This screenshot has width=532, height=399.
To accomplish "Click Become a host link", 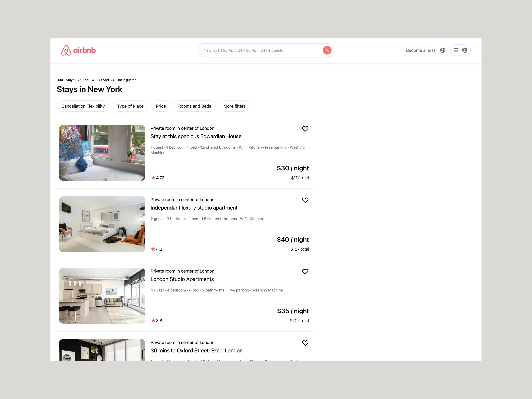I will coord(420,50).
